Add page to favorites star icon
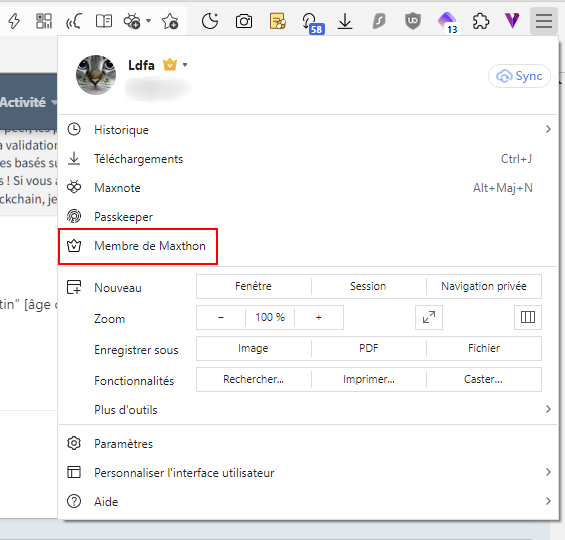Image resolution: width=565 pixels, height=540 pixels. [170, 21]
